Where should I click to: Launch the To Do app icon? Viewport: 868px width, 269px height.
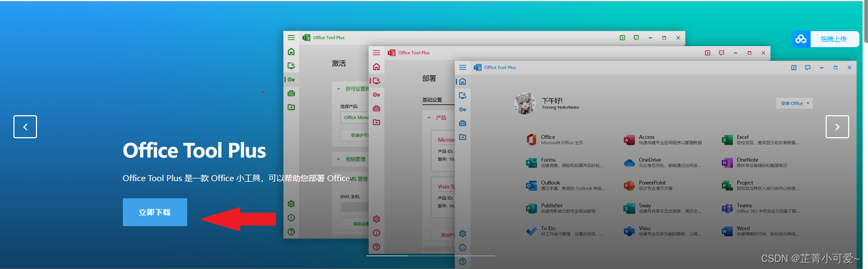[x=531, y=231]
